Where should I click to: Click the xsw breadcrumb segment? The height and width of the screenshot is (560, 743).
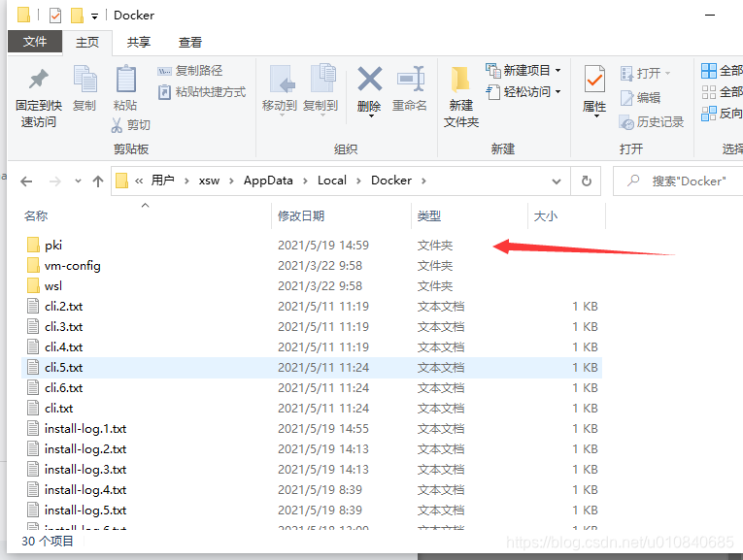pyautogui.click(x=209, y=181)
